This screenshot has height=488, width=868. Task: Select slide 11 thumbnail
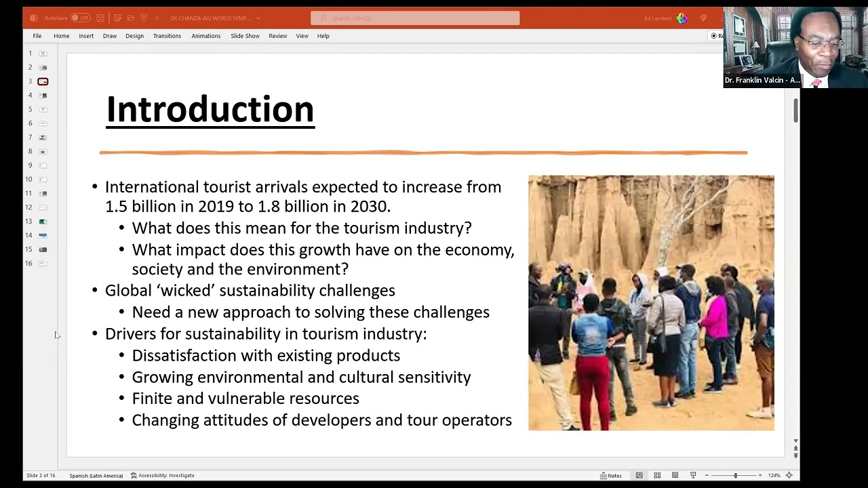[x=43, y=194]
